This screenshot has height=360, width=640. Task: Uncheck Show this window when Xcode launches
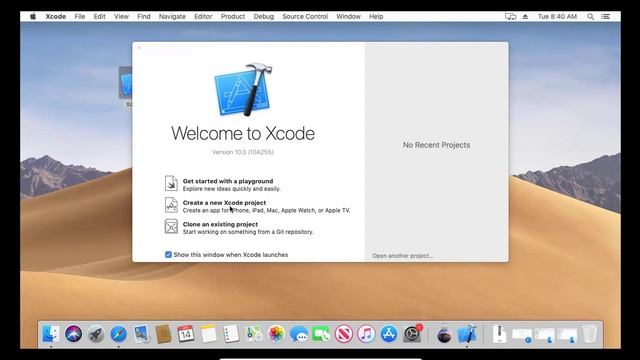168,254
